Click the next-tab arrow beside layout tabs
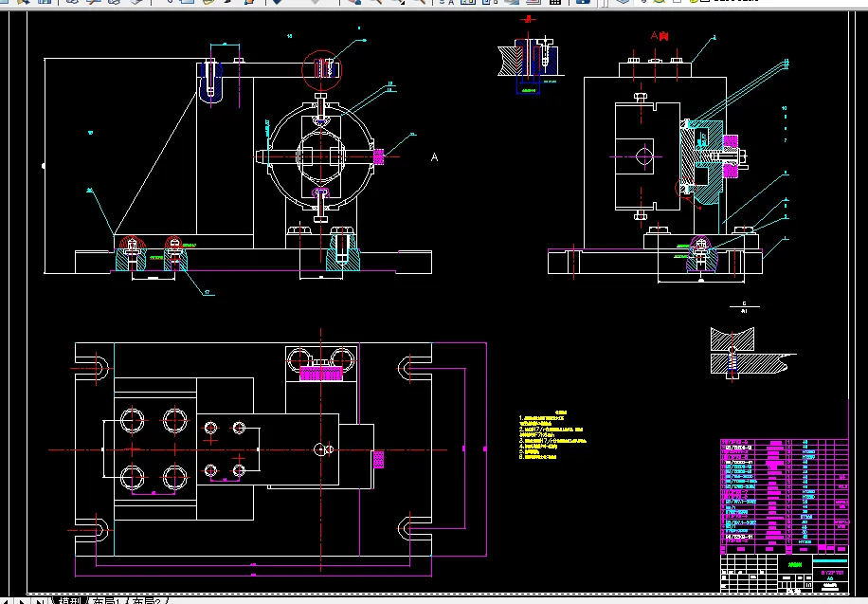The height and width of the screenshot is (604, 868). pos(22,601)
